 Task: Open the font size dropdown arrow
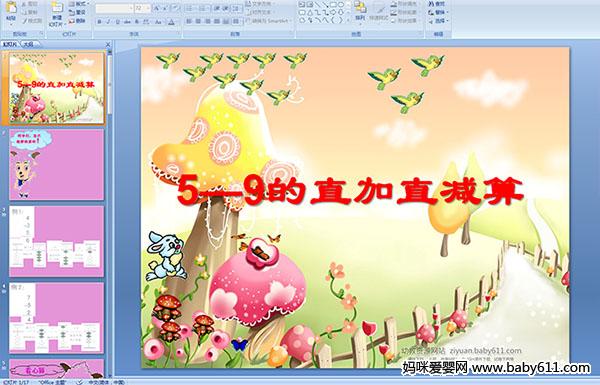(148, 8)
